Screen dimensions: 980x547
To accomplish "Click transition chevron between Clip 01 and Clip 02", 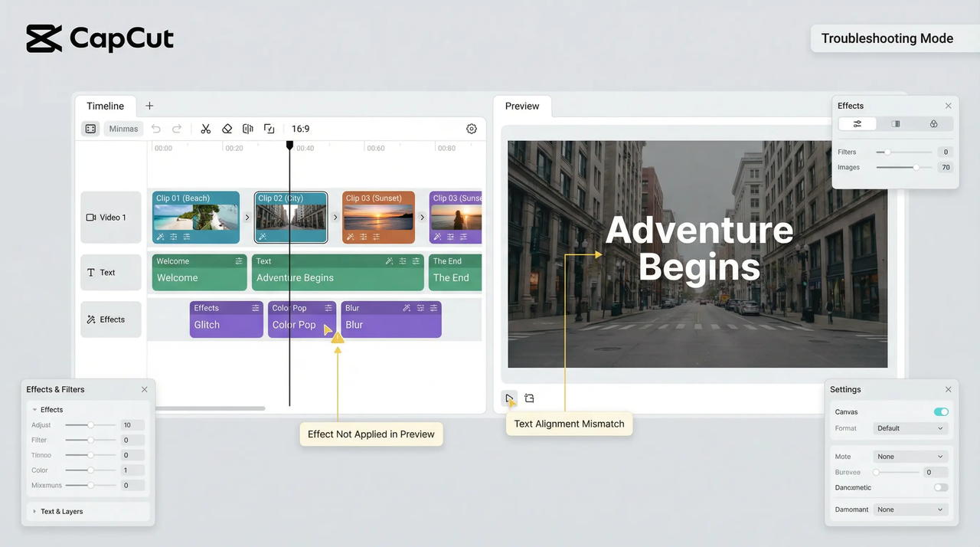I will [x=247, y=218].
